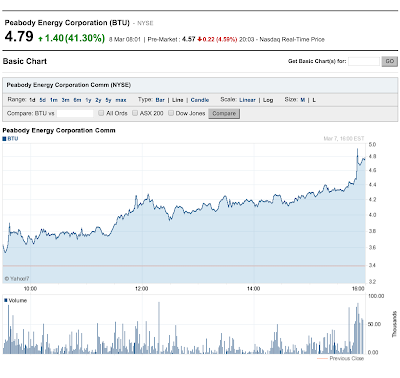400x378 pixels.
Task: Set chart scale to Linear
Action: (x=247, y=100)
